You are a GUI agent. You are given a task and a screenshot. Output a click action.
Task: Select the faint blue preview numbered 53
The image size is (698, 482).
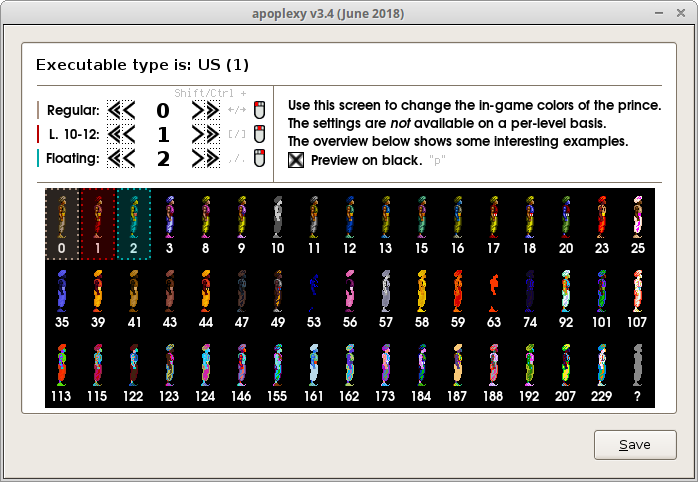pos(314,298)
